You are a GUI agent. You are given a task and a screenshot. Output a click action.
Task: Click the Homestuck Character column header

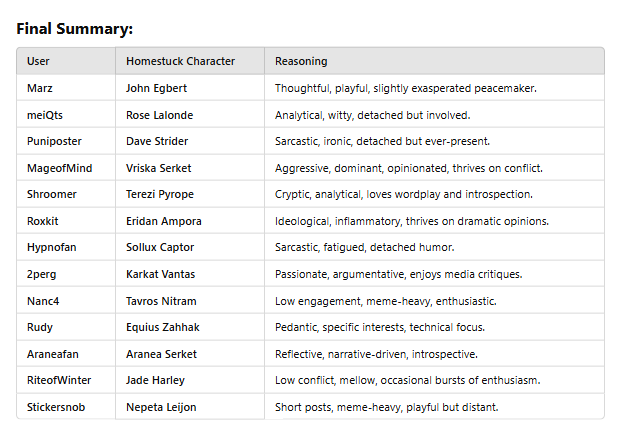180,61
